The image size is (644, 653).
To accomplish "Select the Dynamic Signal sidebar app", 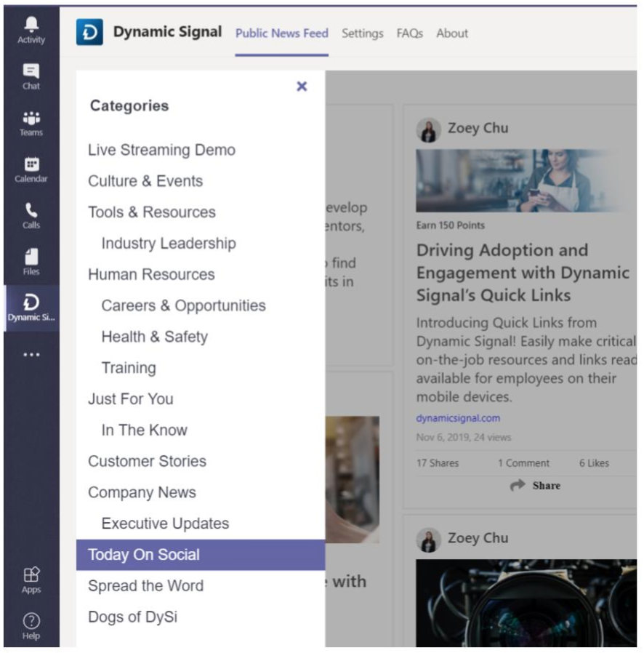I will (x=31, y=308).
